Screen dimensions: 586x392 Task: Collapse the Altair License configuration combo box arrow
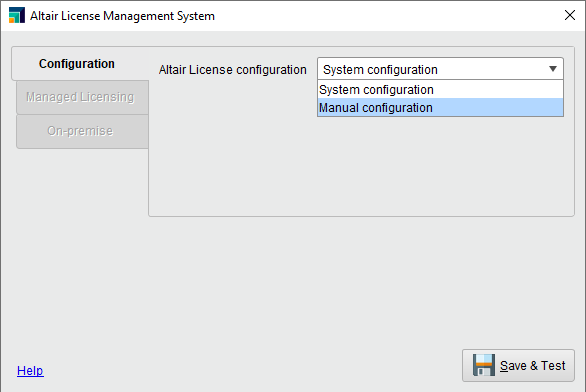[x=553, y=69]
